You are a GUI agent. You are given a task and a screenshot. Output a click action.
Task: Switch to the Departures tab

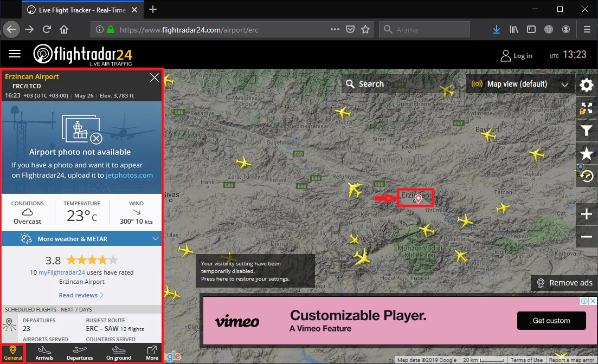(x=80, y=353)
